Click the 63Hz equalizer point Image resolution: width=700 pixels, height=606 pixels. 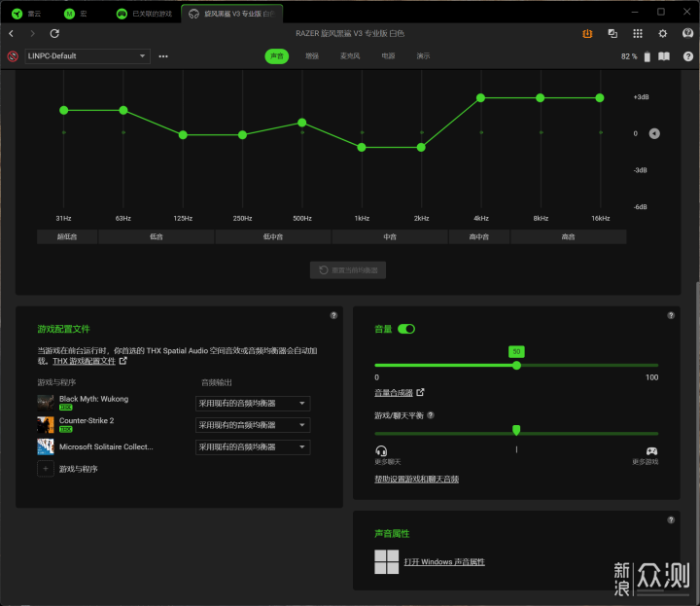[123, 110]
